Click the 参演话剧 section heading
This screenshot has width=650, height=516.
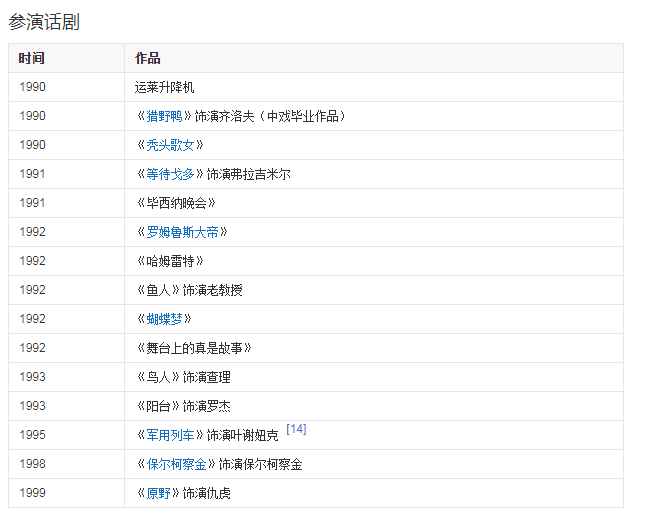(x=44, y=22)
